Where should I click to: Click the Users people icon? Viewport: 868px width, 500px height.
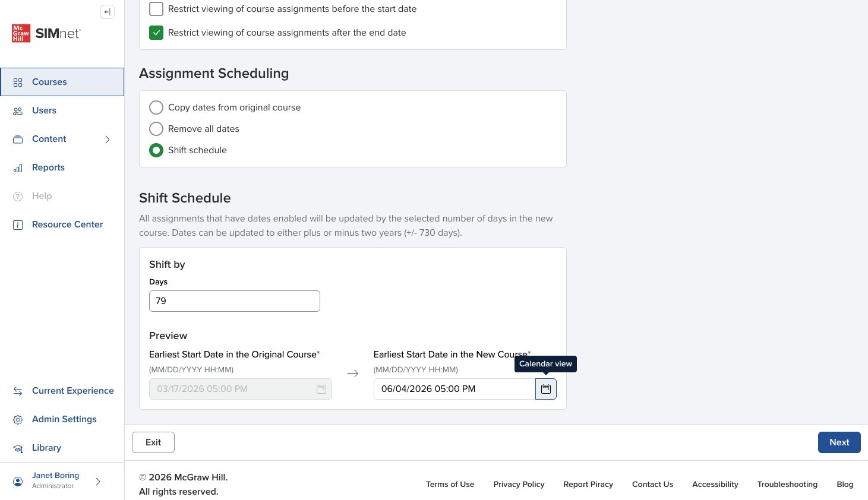tap(18, 111)
